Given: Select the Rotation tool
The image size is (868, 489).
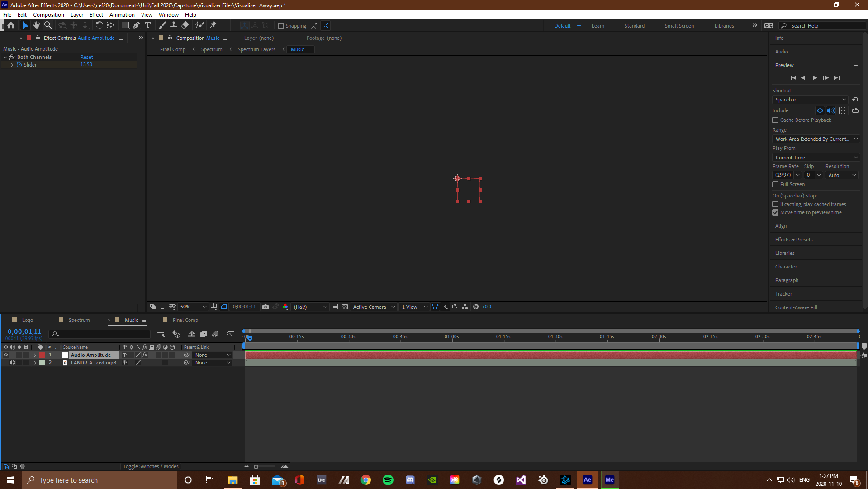Looking at the screenshot, I should pos(99,26).
